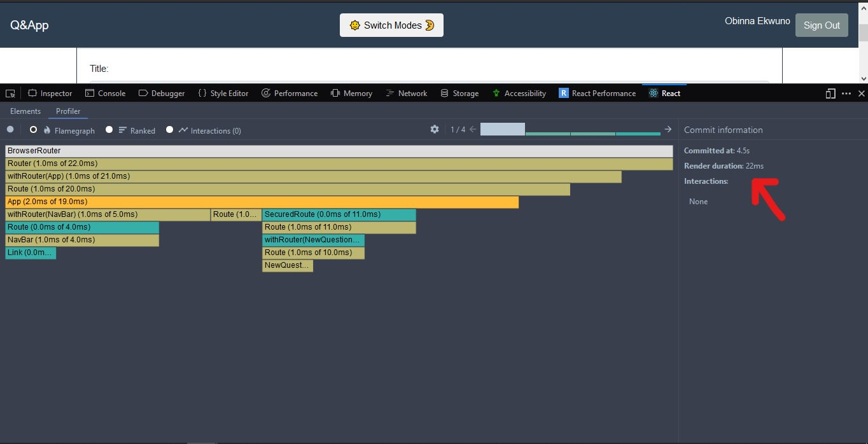This screenshot has width=868, height=444.
Task: Select the first commit bar in selector
Action: click(x=503, y=129)
